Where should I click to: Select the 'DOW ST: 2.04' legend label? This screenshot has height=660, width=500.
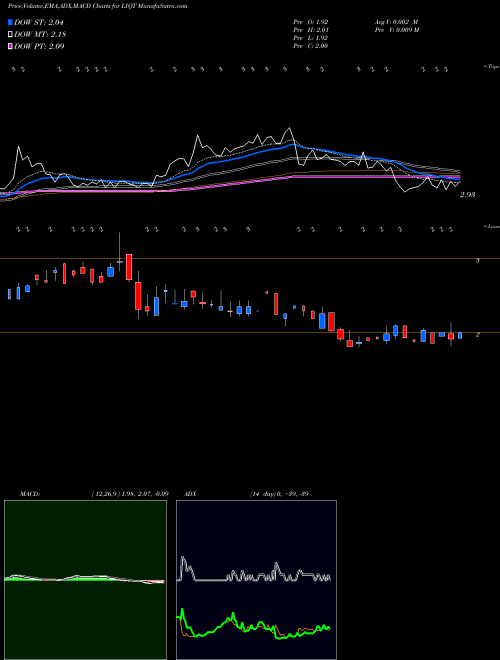(x=39, y=22)
